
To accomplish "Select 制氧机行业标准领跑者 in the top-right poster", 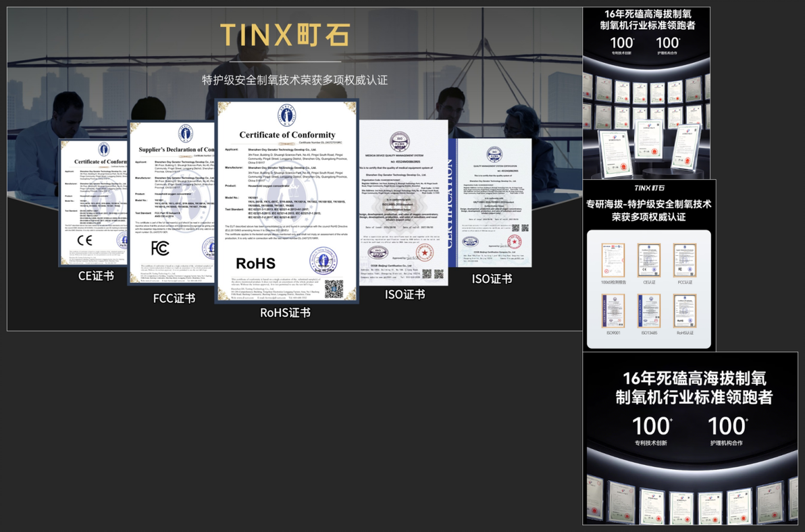I will [648, 25].
